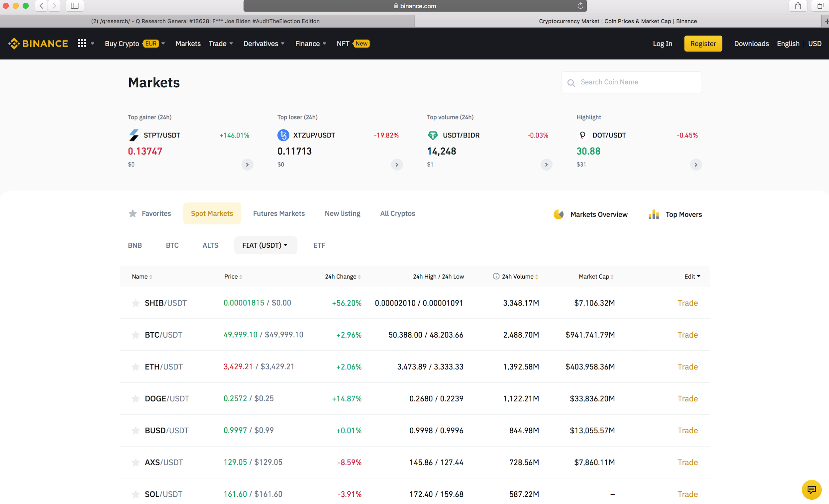Switch to Futures Markets tab
Viewport: 829px width, 504px height.
point(279,213)
